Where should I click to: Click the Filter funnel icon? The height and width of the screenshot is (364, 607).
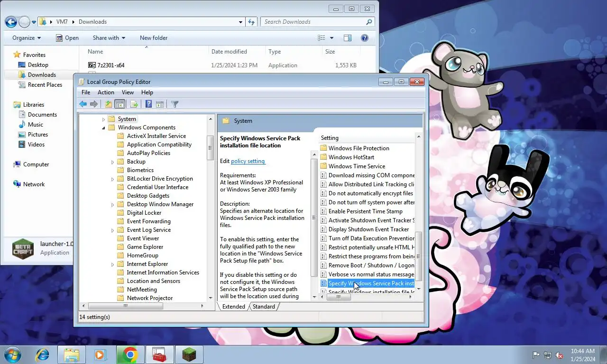click(x=175, y=104)
